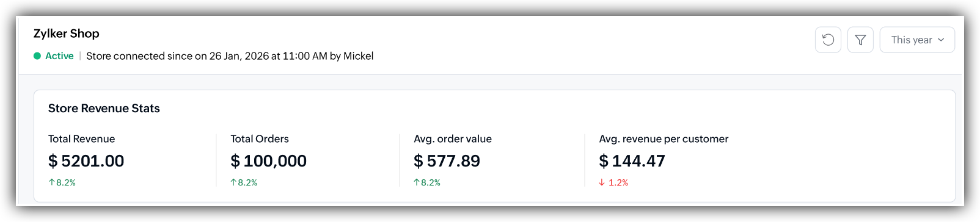
Task: Click the up arrow under Total Revenue
Action: point(52,182)
